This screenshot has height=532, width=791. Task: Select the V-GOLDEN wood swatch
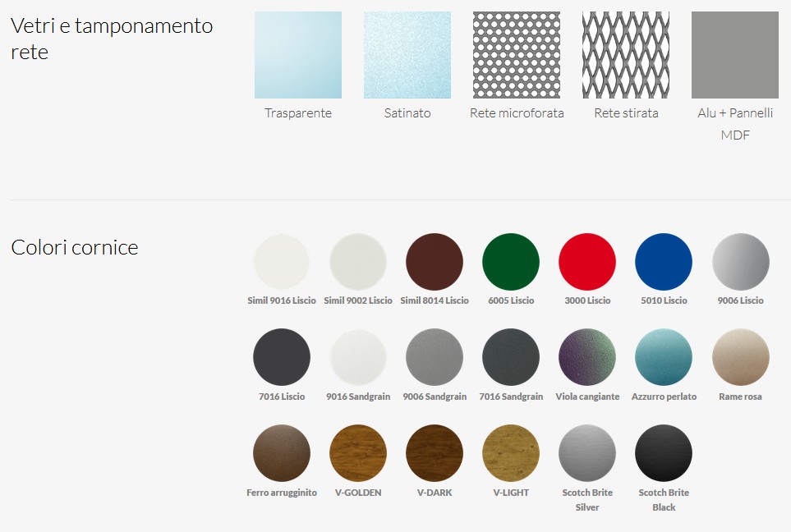(358, 453)
